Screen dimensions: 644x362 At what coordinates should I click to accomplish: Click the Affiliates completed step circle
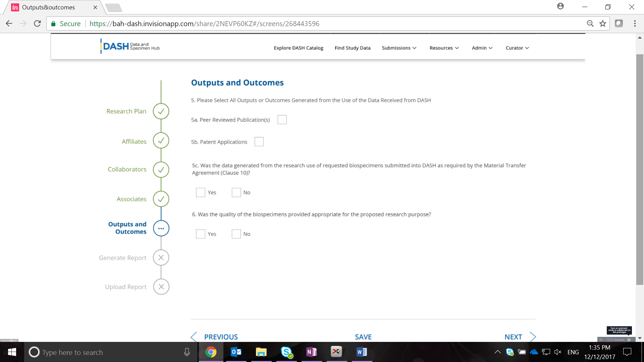pyautogui.click(x=161, y=140)
